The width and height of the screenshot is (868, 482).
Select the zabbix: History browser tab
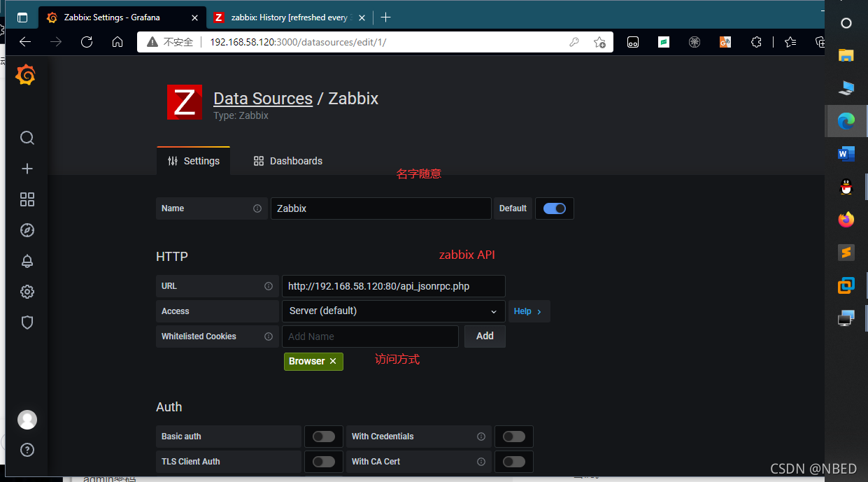[x=290, y=17]
